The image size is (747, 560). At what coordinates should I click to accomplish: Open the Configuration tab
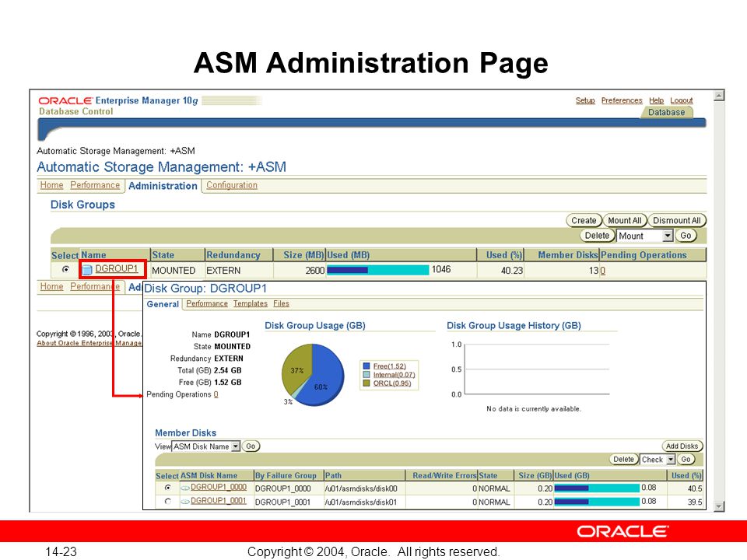[232, 185]
